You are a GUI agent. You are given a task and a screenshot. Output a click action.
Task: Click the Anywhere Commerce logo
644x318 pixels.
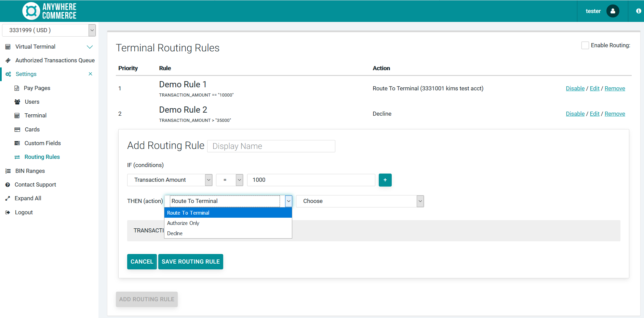[x=49, y=11]
